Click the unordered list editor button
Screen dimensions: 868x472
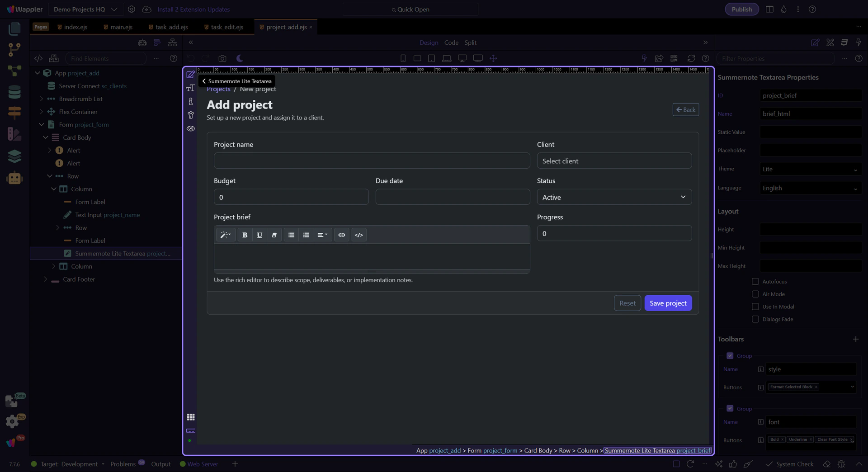click(291, 235)
